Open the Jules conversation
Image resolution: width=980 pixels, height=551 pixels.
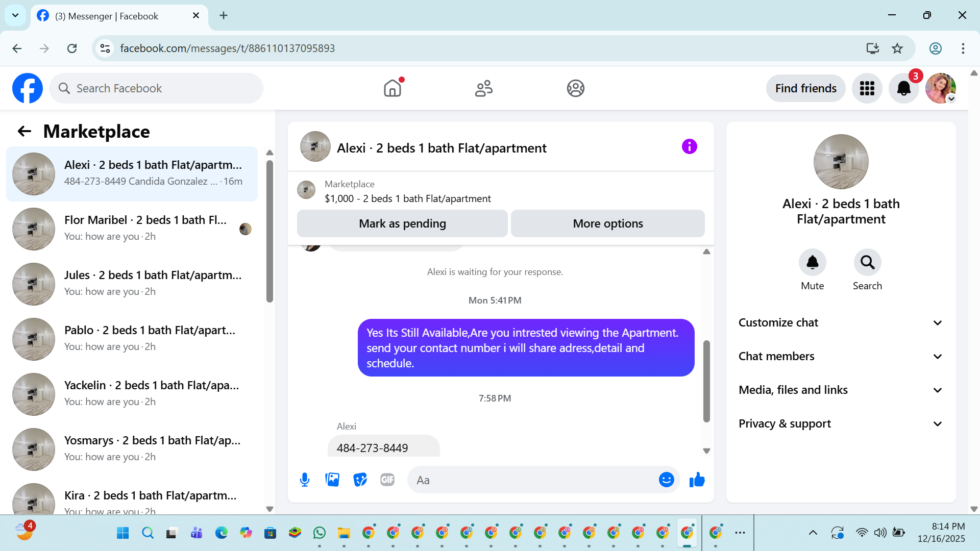pos(132,284)
